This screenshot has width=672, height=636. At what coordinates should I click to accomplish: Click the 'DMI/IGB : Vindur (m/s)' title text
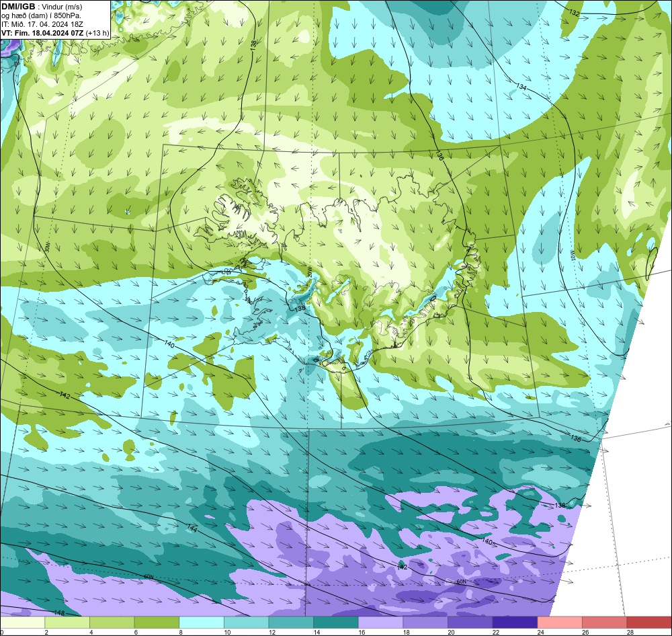(42, 7)
